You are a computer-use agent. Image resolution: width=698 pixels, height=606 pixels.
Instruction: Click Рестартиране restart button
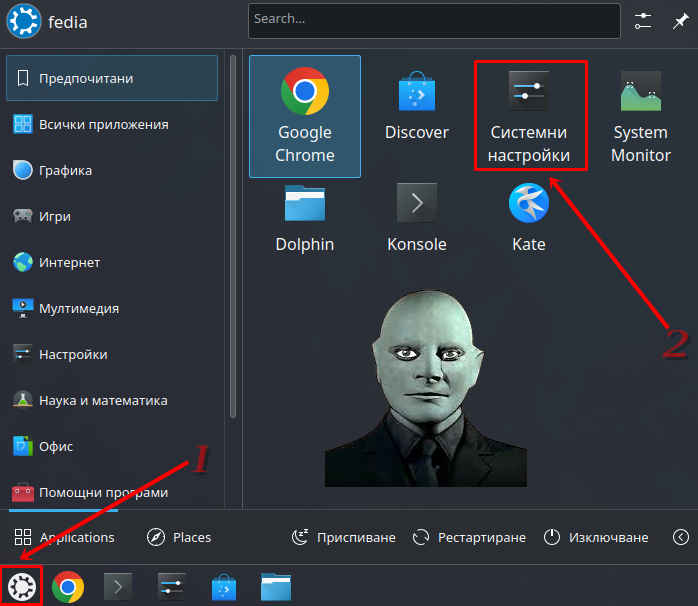click(x=469, y=537)
